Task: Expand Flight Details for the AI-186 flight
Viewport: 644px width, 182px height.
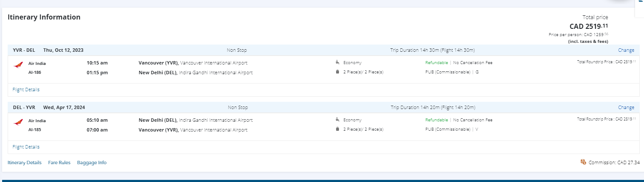Action: (x=26, y=90)
